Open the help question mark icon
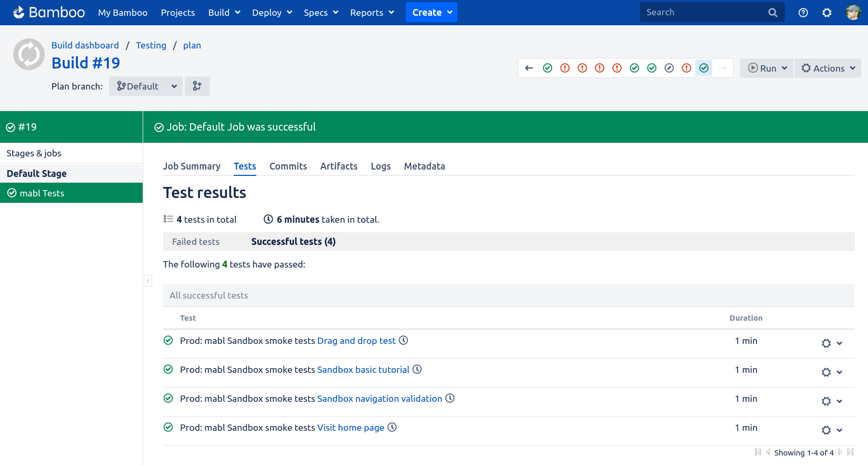The image size is (868, 465). click(x=803, y=13)
